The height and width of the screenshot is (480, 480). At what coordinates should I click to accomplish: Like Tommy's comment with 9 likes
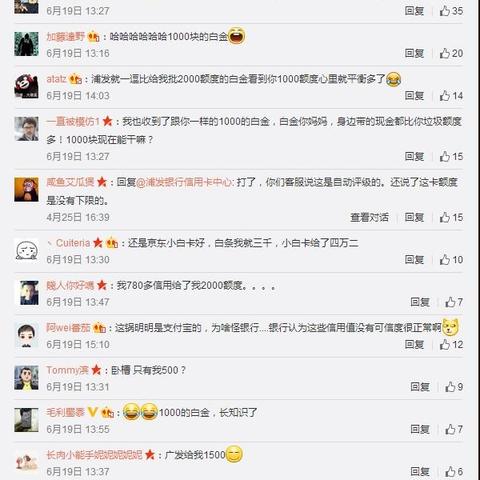point(454,387)
